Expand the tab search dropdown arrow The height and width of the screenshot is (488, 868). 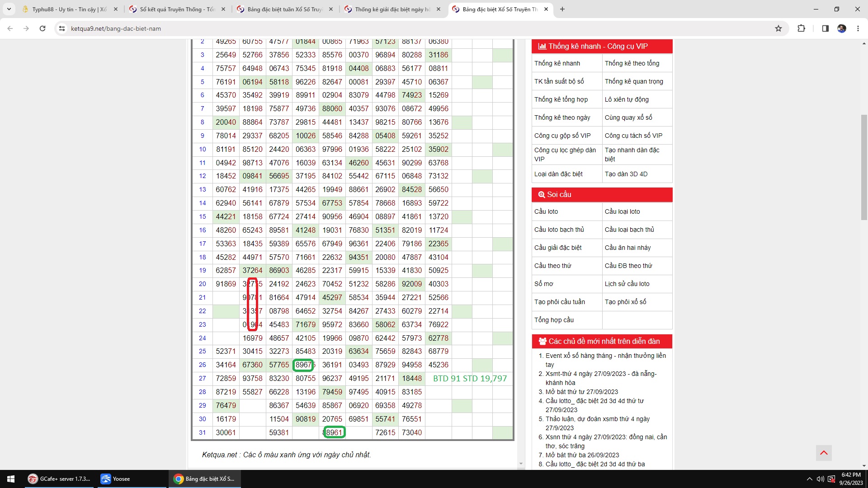[x=9, y=9]
